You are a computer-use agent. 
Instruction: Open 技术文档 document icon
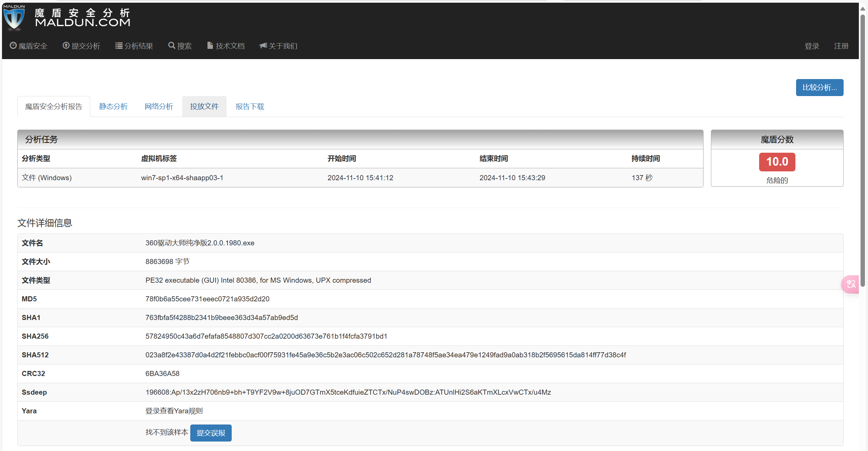click(210, 45)
